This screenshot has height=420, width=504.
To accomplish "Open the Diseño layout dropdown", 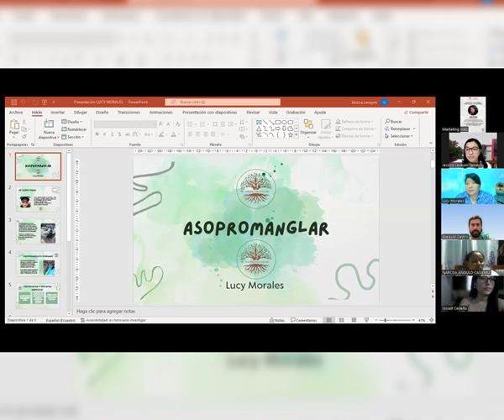I will tap(71, 122).
